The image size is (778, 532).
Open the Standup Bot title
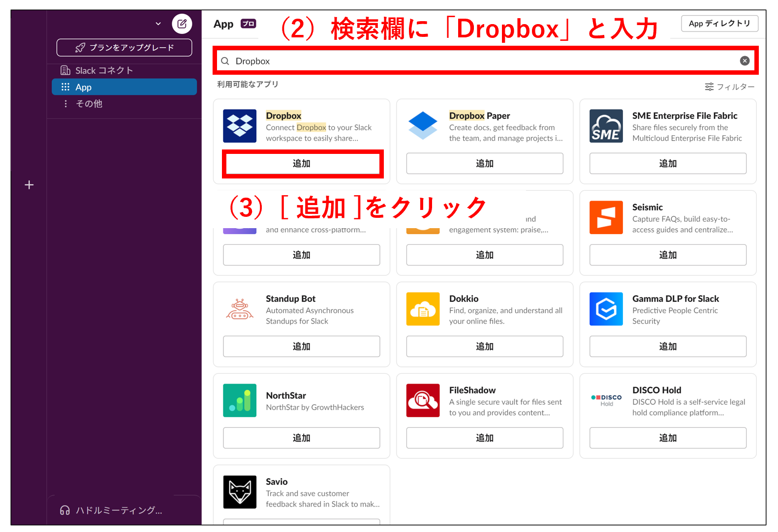click(x=290, y=298)
